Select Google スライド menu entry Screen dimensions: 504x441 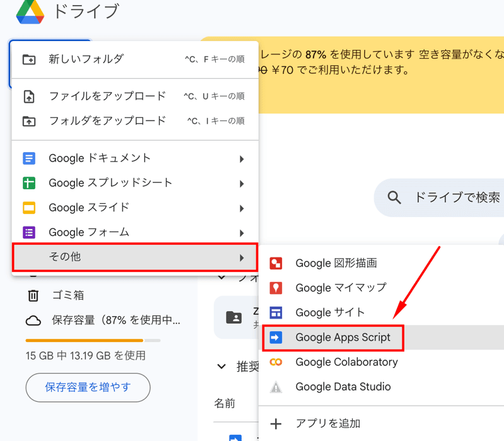click(x=135, y=208)
